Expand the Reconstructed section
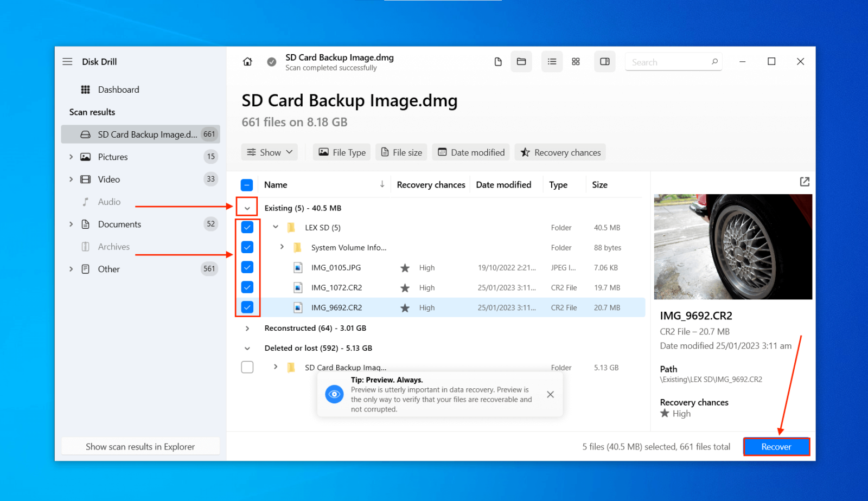The image size is (868, 501). (247, 327)
